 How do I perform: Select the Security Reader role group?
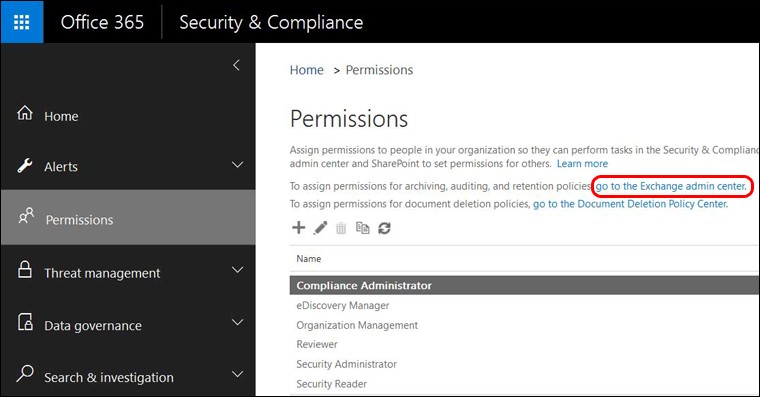click(x=332, y=384)
